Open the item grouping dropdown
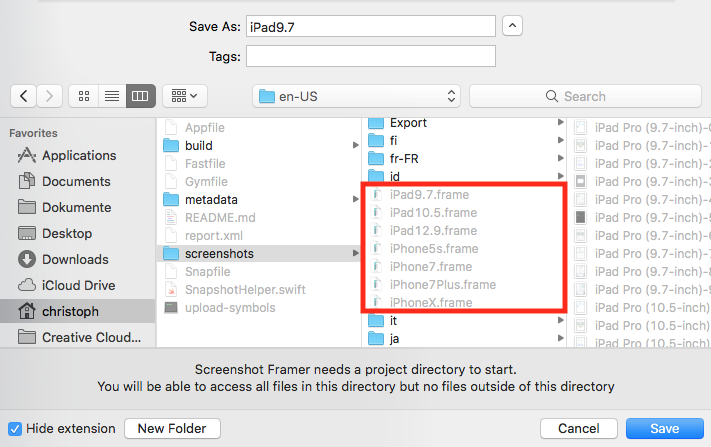This screenshot has width=711, height=447. 184,96
